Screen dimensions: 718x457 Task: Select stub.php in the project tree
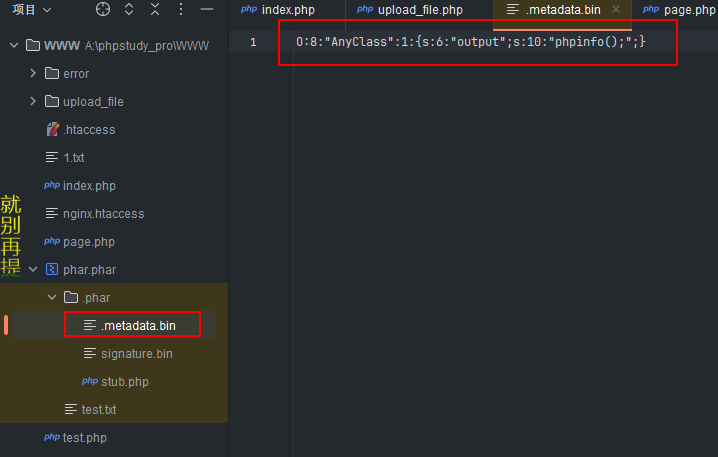pyautogui.click(x=124, y=382)
